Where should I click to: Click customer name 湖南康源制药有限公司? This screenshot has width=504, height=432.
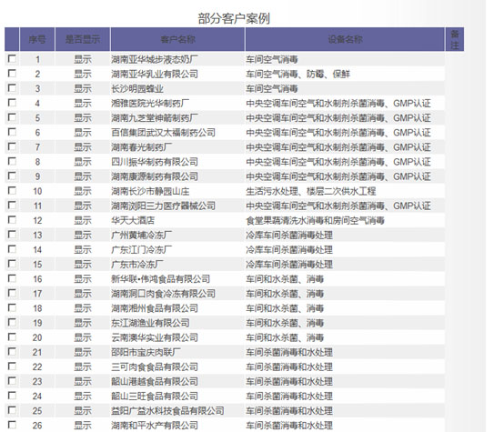click(x=155, y=176)
